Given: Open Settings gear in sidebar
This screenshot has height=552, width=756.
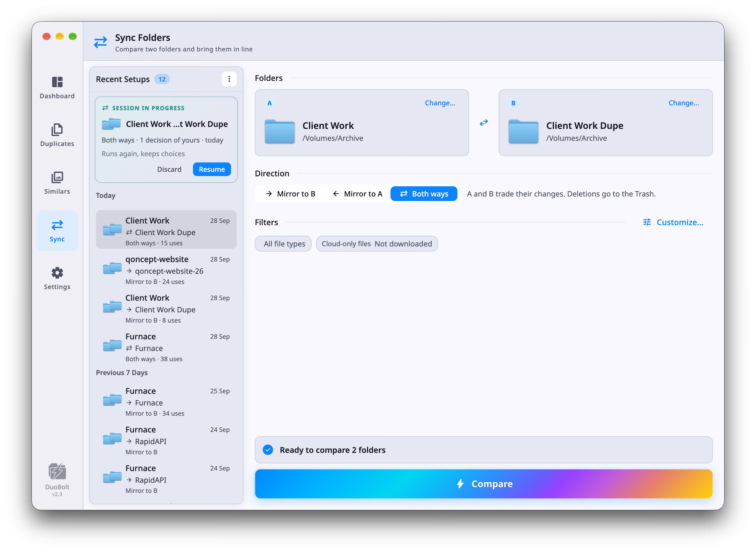Looking at the screenshot, I should pos(57,273).
